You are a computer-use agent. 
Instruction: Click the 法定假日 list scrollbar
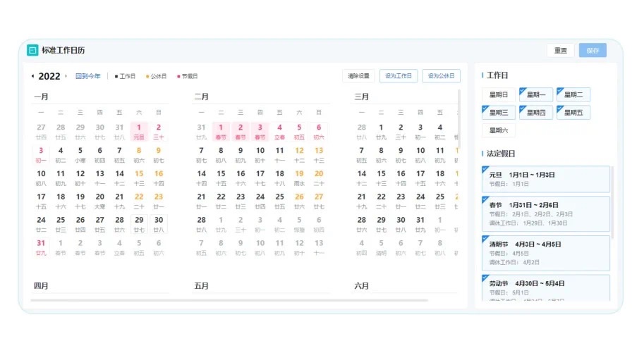612,201
